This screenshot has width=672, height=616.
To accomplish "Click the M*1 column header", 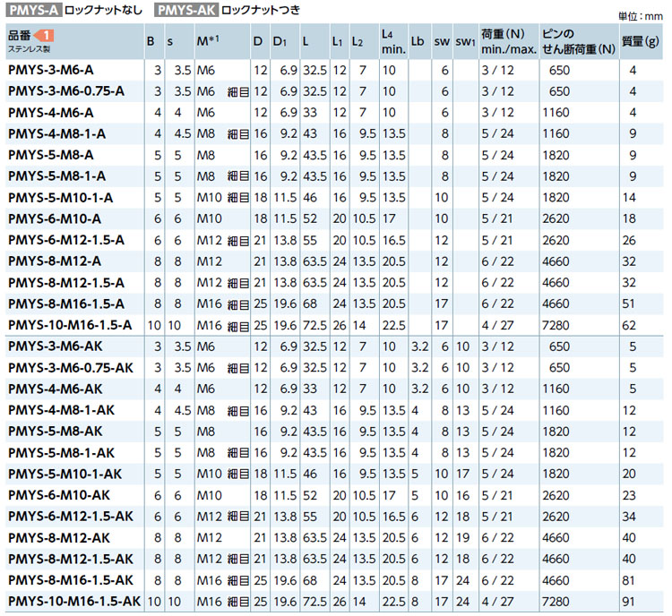I will tap(208, 40).
